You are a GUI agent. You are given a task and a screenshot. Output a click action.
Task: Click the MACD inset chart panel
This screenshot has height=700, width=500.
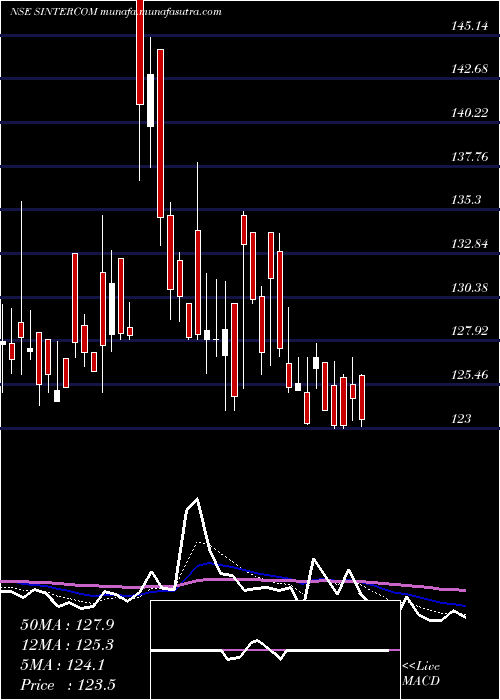pyautogui.click(x=275, y=650)
